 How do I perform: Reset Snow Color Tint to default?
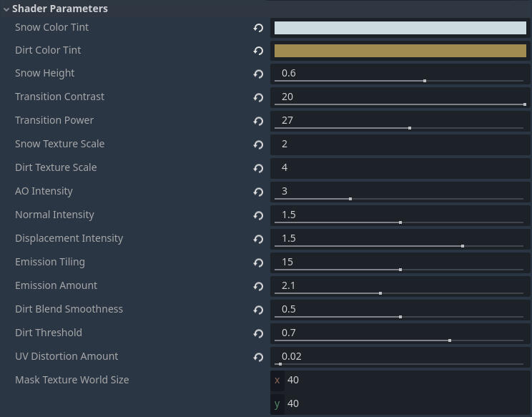click(258, 28)
